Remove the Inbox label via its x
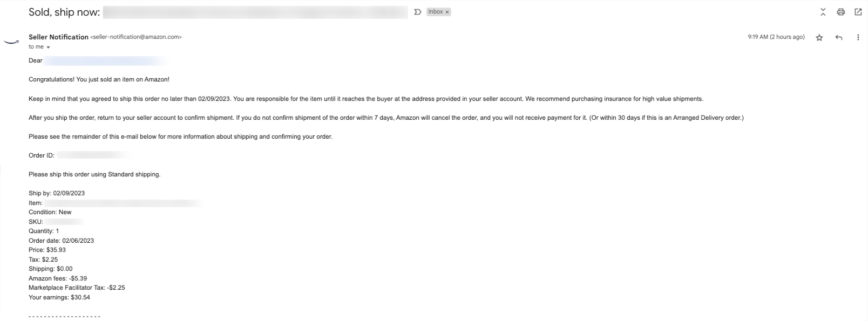 (447, 12)
